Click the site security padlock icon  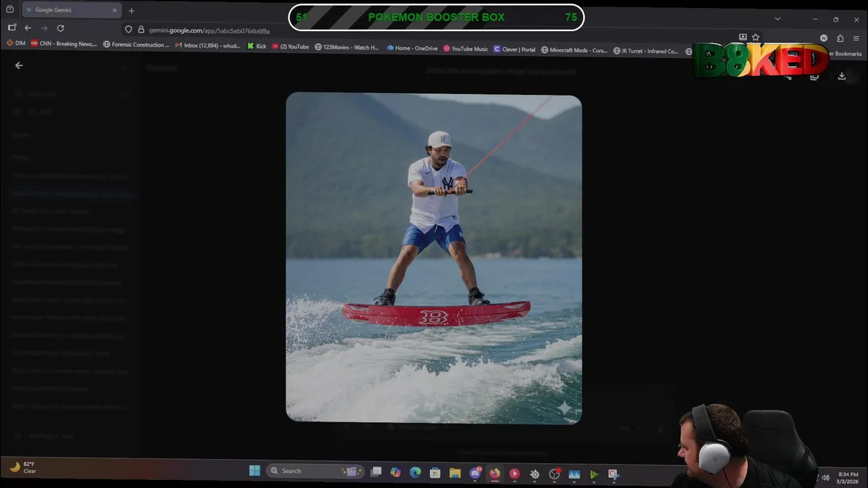(x=141, y=30)
